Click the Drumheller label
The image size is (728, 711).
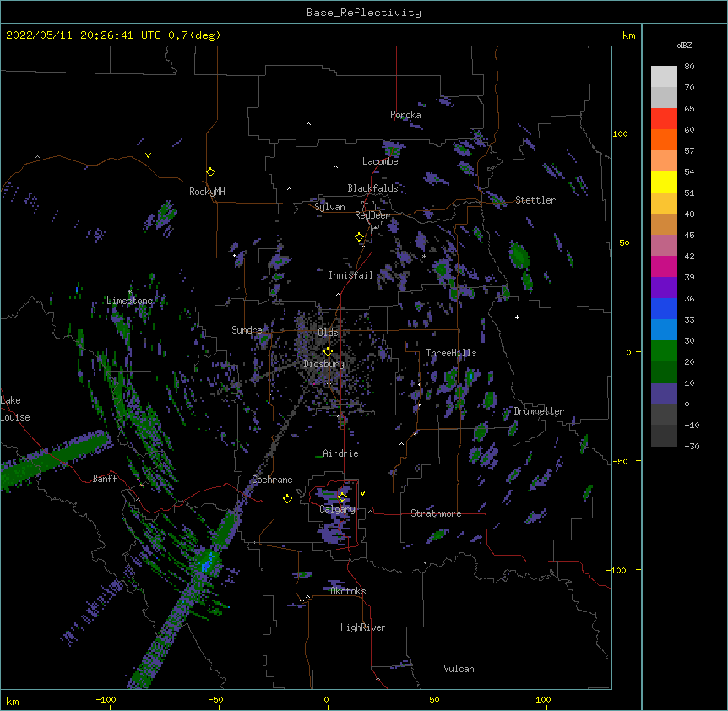[539, 411]
